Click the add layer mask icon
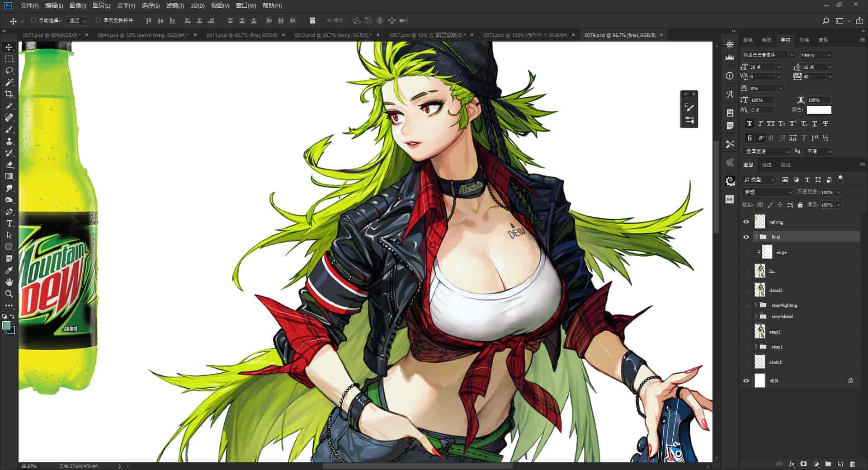Screen dimensions: 868x470 (x=803, y=464)
